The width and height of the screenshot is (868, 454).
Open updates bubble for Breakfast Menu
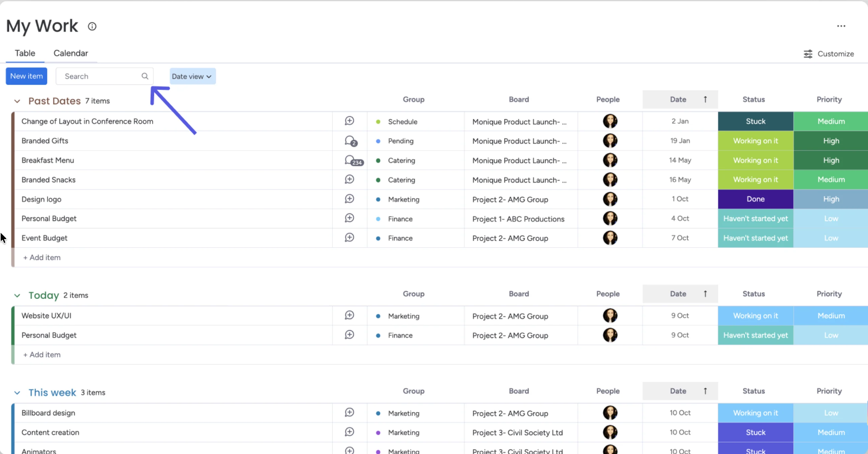pyautogui.click(x=353, y=161)
